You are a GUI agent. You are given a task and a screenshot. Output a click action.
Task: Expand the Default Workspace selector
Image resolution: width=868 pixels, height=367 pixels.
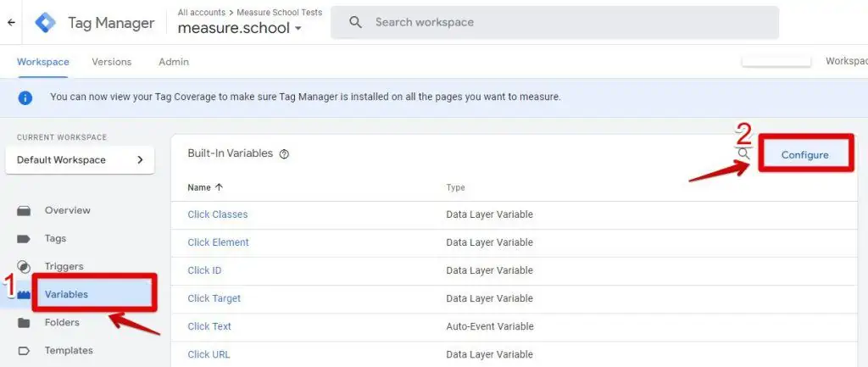pyautogui.click(x=80, y=160)
